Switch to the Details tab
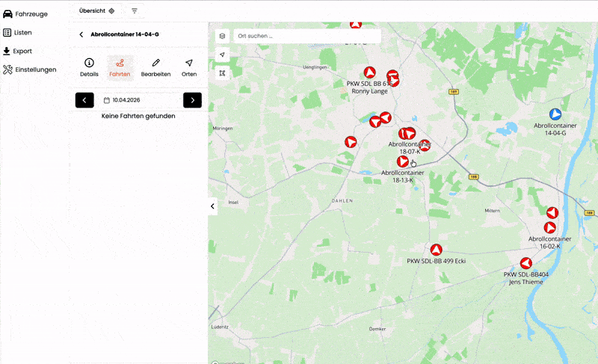Image resolution: width=598 pixels, height=364 pixels. (x=89, y=68)
